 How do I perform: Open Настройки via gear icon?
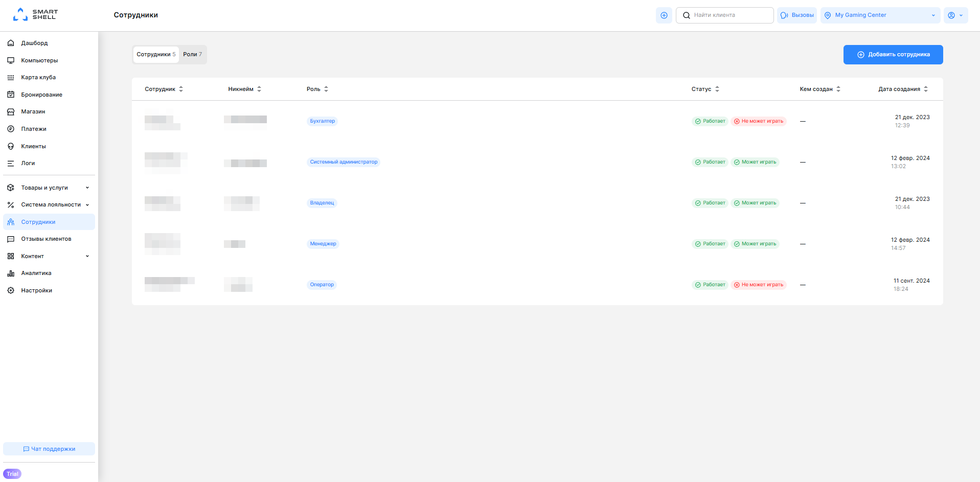[11, 290]
